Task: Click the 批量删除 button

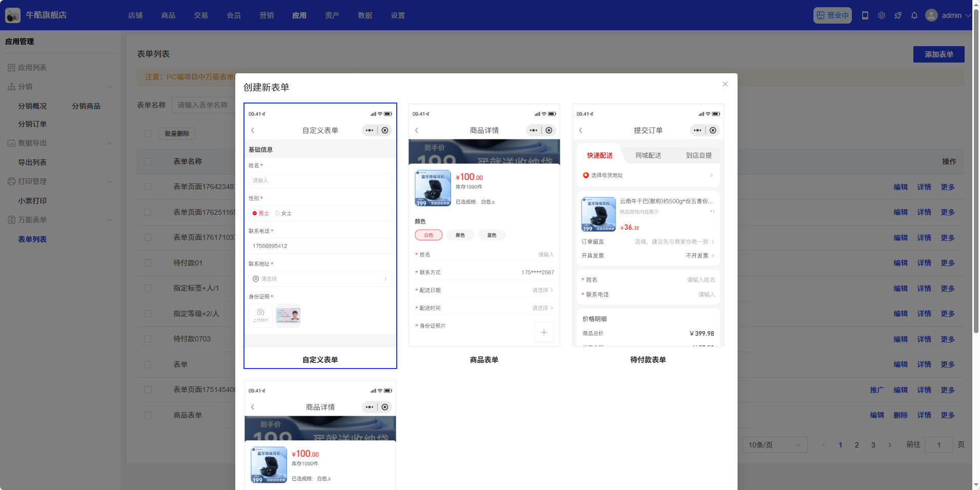Action: coord(177,134)
